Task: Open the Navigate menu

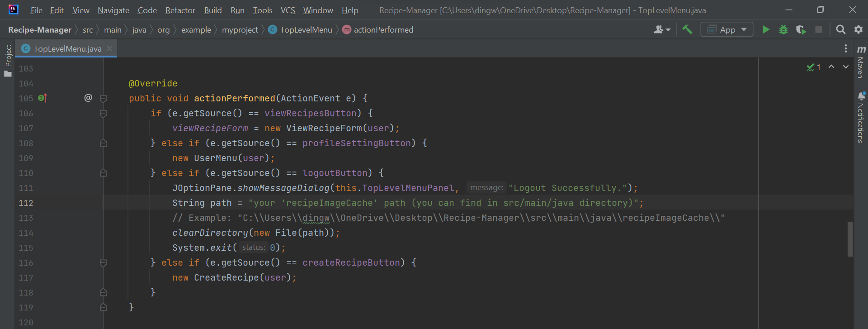Action: click(x=113, y=10)
